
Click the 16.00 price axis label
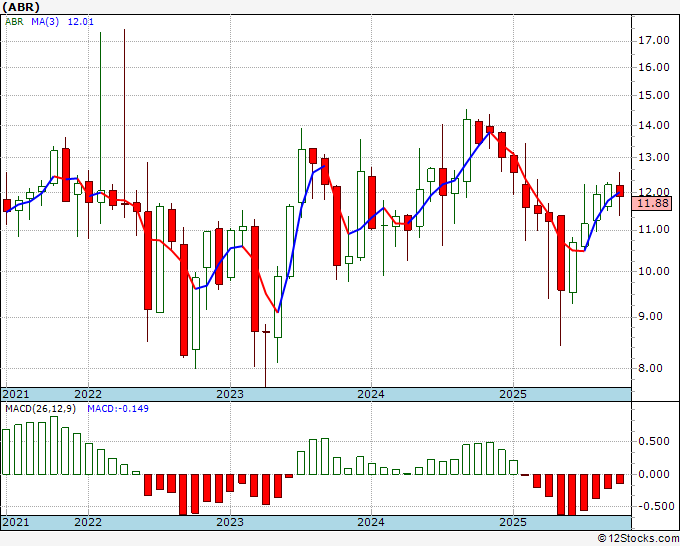pos(654,67)
